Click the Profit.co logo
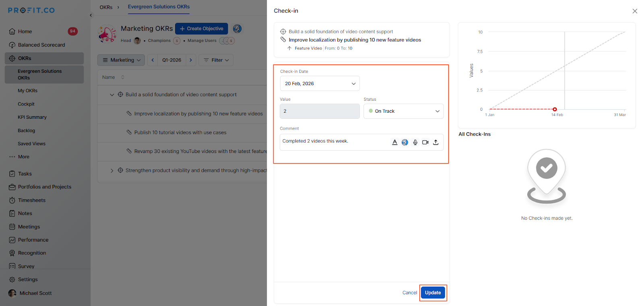Screen dimensions: 644x306 tap(31, 10)
